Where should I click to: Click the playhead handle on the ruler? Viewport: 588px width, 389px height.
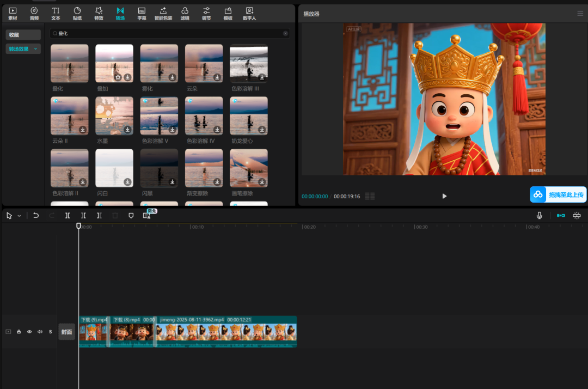[78, 226]
